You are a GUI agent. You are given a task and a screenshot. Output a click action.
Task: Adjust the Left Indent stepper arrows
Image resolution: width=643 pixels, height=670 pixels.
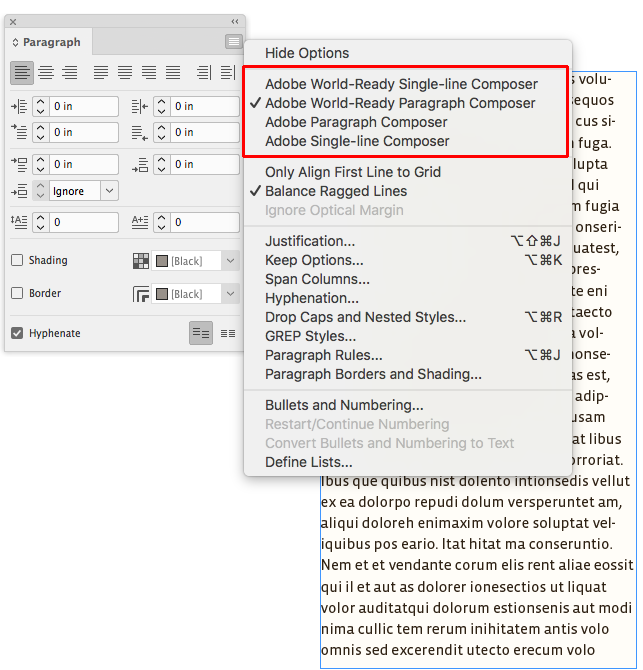(x=41, y=106)
